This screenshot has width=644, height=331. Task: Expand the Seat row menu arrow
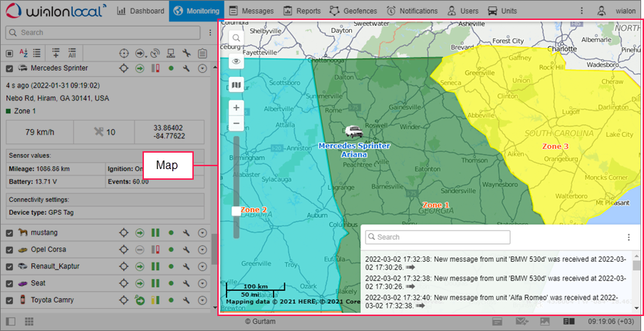(202, 284)
